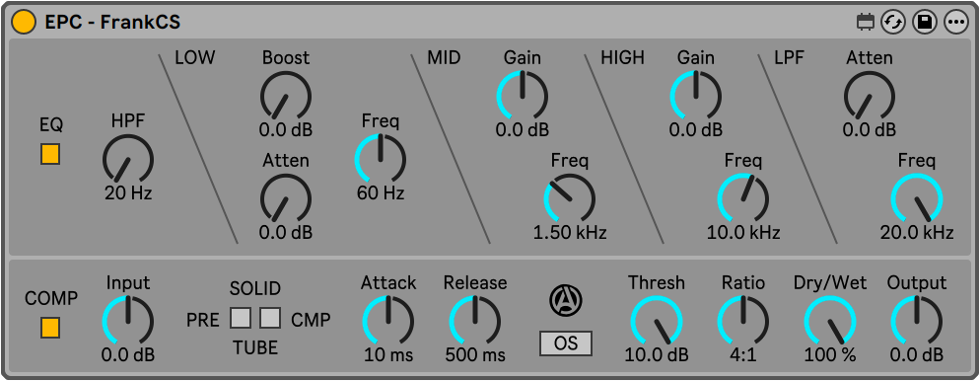Viewport: 980px width, 381px height.
Task: Click the 60 Hz frequency value
Action: (x=381, y=193)
